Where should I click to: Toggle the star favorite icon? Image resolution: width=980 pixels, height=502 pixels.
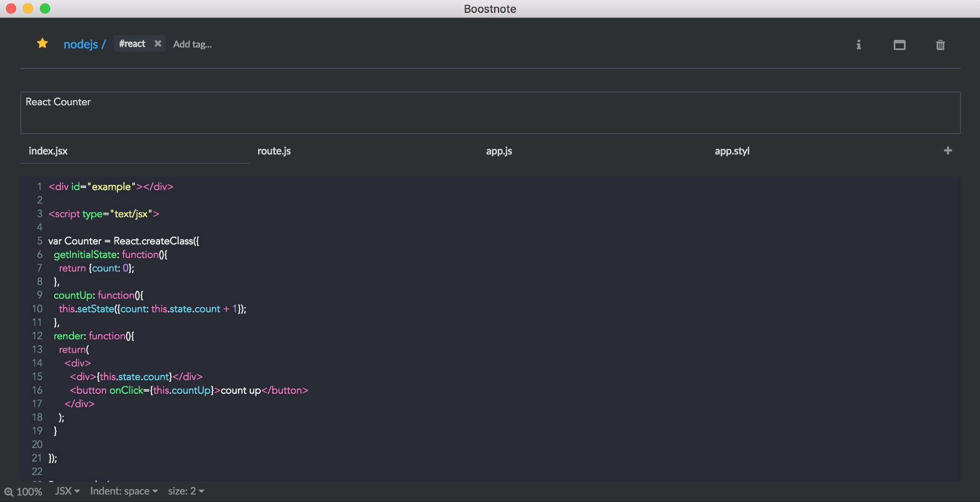point(43,44)
